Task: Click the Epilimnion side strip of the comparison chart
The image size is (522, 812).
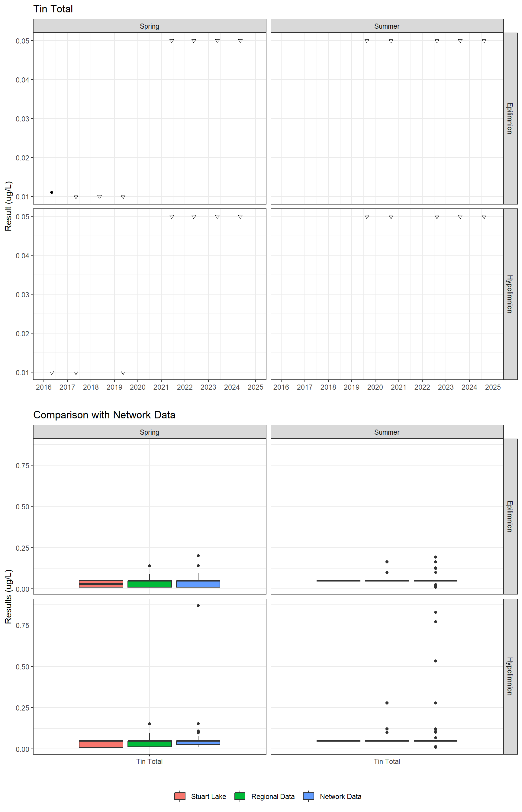Action: coord(510,516)
